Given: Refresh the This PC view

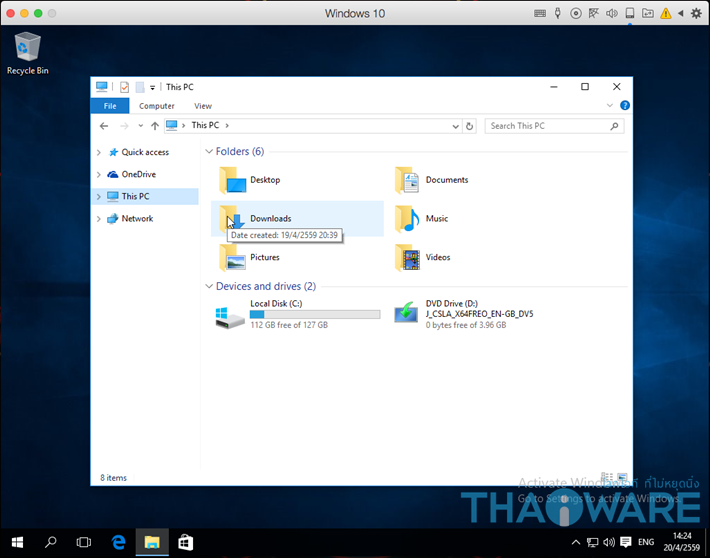Looking at the screenshot, I should [x=470, y=126].
